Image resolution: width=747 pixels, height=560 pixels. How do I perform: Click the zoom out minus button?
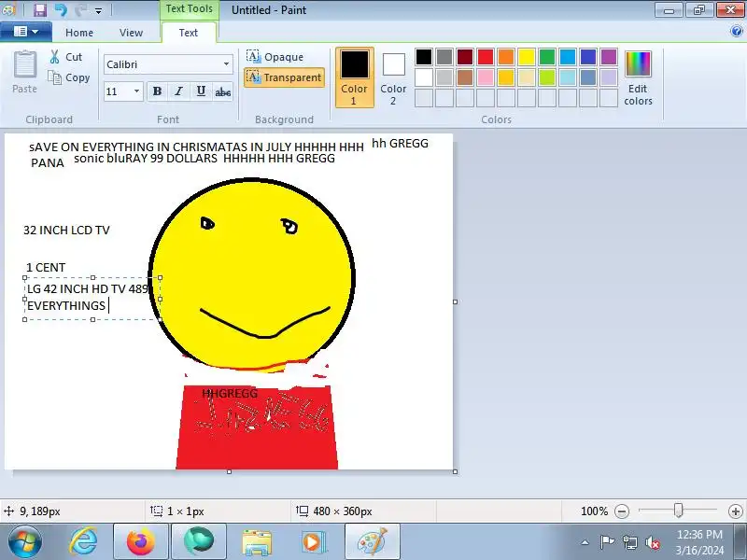tap(622, 511)
